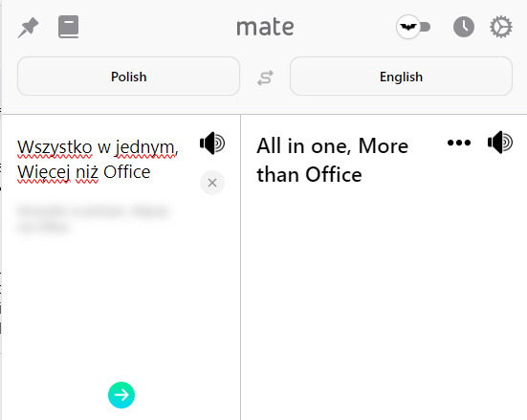Open settings gear icon
The height and width of the screenshot is (420, 527).
tap(501, 27)
